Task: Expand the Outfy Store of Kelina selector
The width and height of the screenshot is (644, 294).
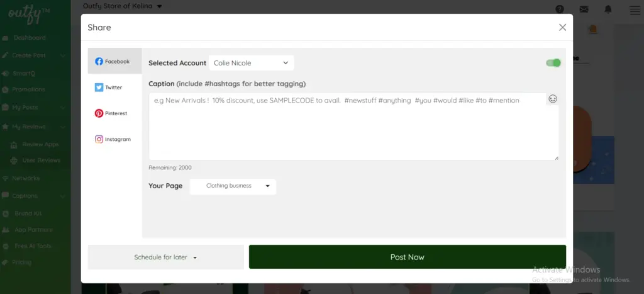Action: pos(123,6)
